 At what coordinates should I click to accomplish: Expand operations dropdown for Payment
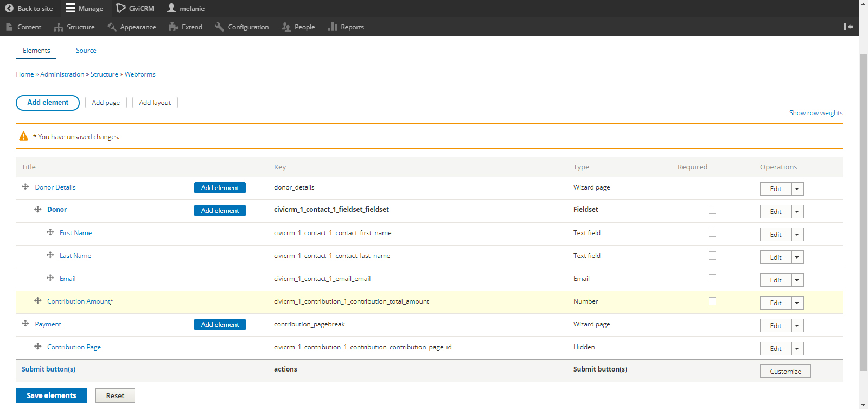coord(797,326)
